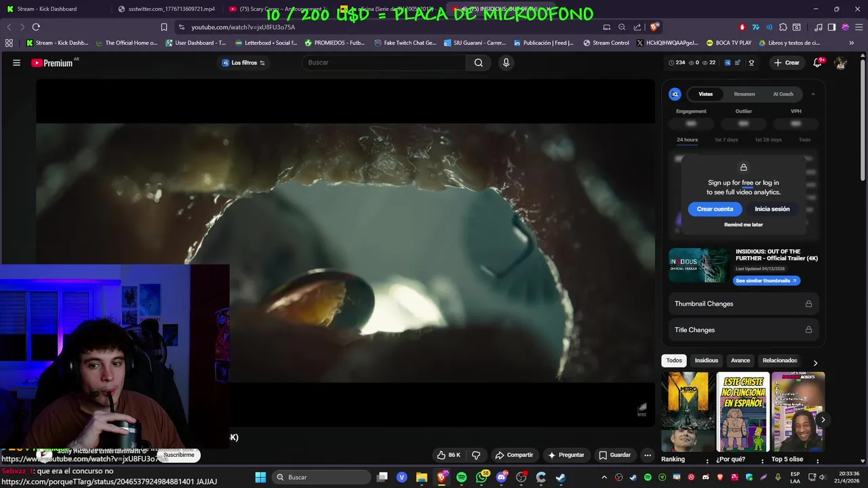Image resolution: width=868 pixels, height=488 pixels.
Task: Switch to the AI Coach tab
Action: pyautogui.click(x=783, y=94)
